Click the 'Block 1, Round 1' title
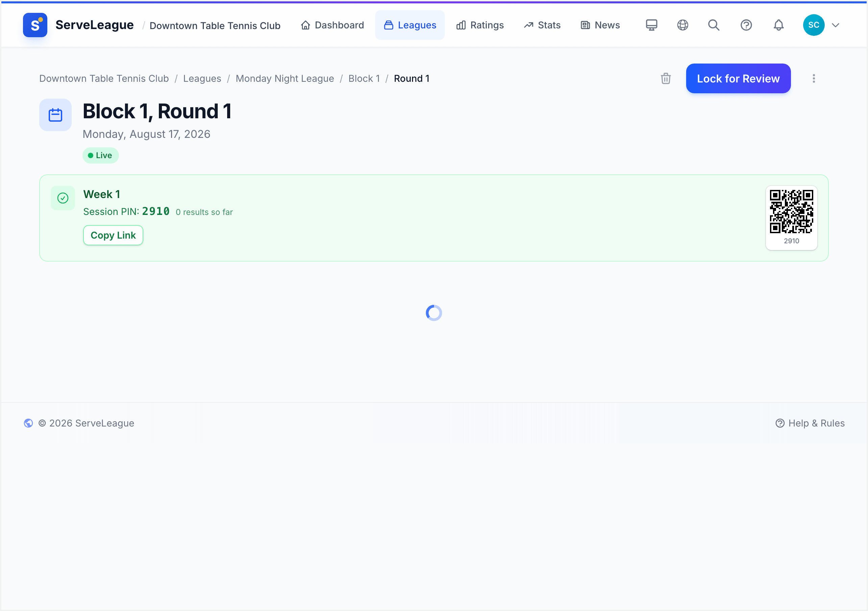The height and width of the screenshot is (611, 868). pos(157,111)
